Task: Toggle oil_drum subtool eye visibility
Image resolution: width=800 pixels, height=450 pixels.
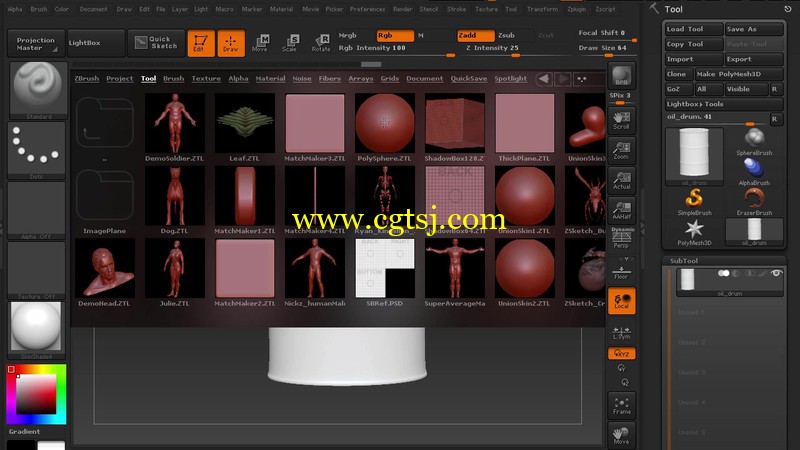Action: (x=776, y=273)
